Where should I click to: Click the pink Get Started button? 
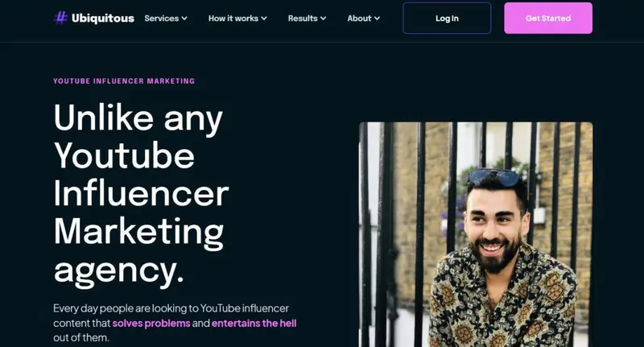point(548,18)
